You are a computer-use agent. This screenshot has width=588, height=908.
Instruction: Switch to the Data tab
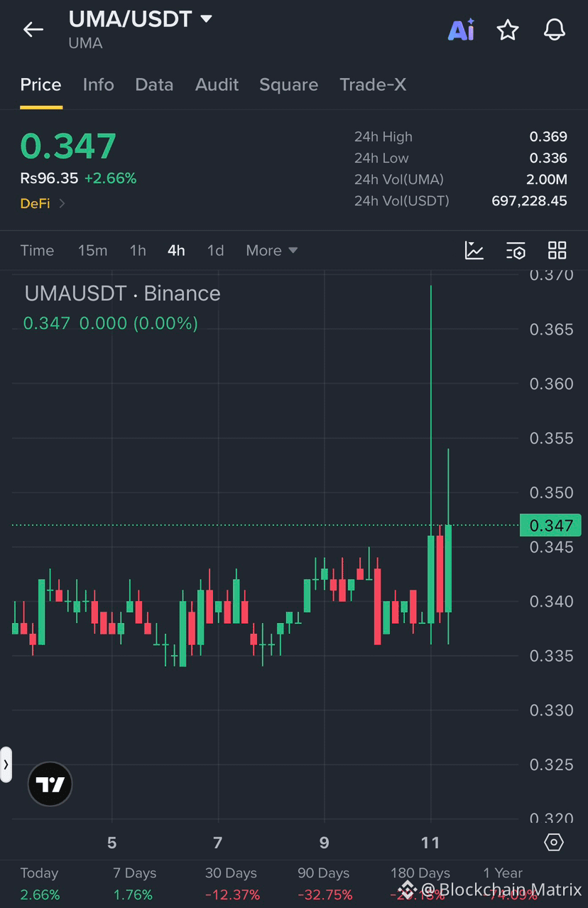tap(154, 85)
